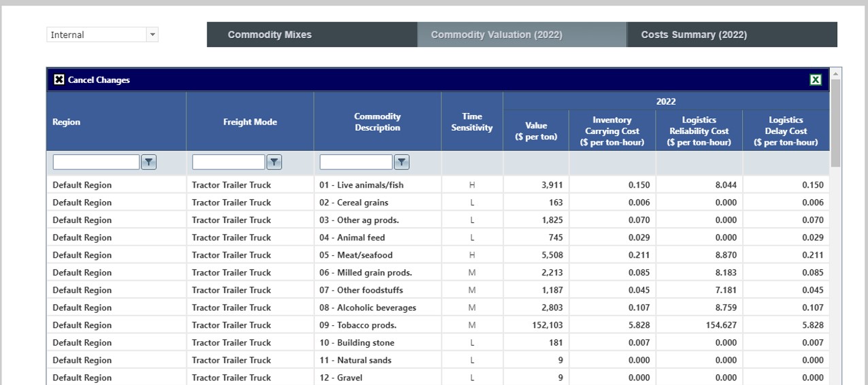Sort by Commodity Description column header
The width and height of the screenshot is (868, 385).
click(x=378, y=122)
